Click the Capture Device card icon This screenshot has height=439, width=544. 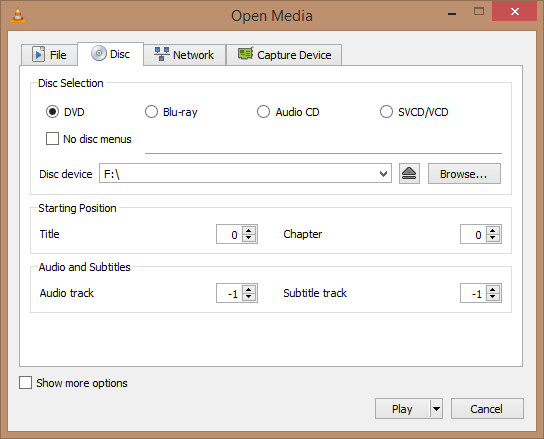tap(246, 54)
